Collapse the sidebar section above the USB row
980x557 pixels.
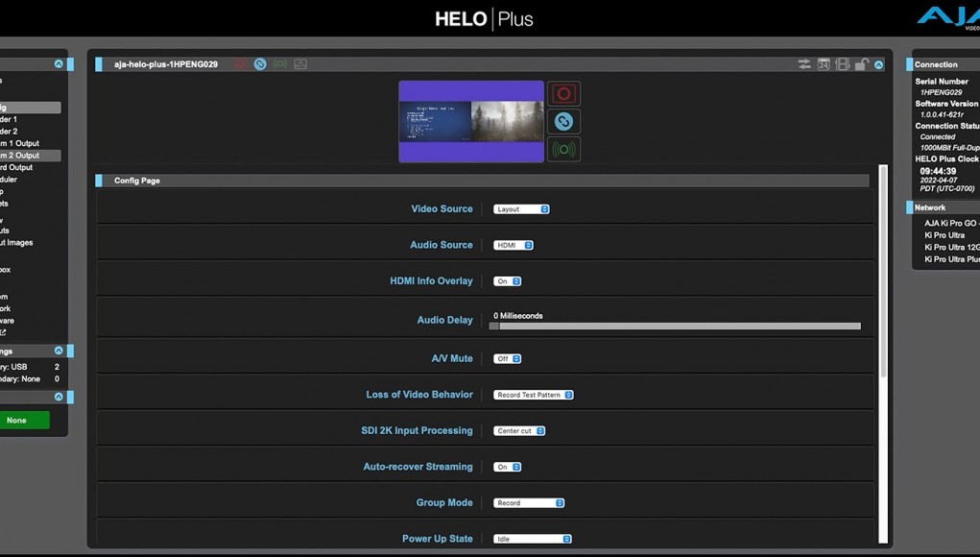click(x=59, y=351)
